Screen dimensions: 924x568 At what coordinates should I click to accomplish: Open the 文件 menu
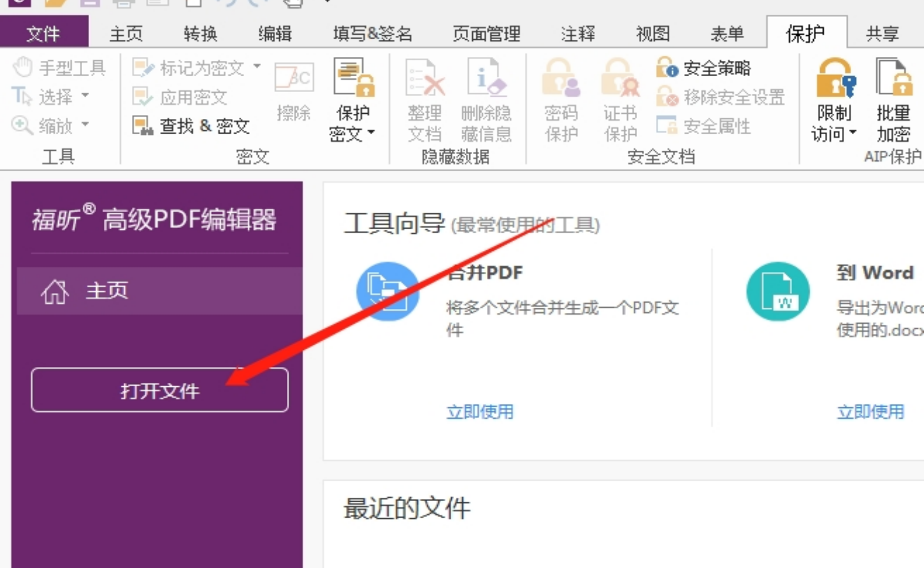44,33
